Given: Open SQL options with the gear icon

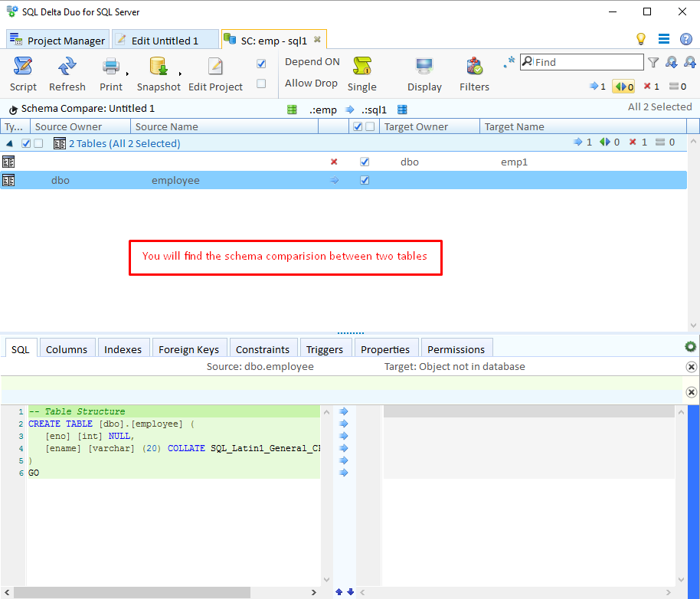Looking at the screenshot, I should tap(690, 346).
